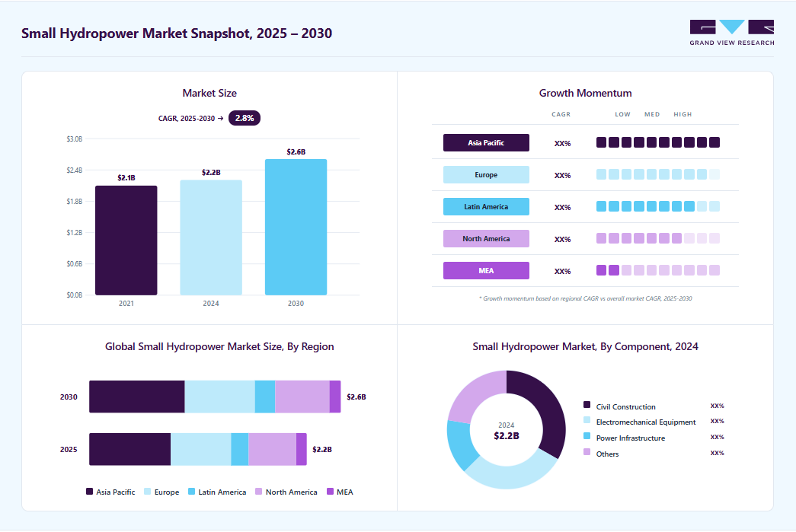Click the XX% CAGR value for Latin America

[x=562, y=208]
